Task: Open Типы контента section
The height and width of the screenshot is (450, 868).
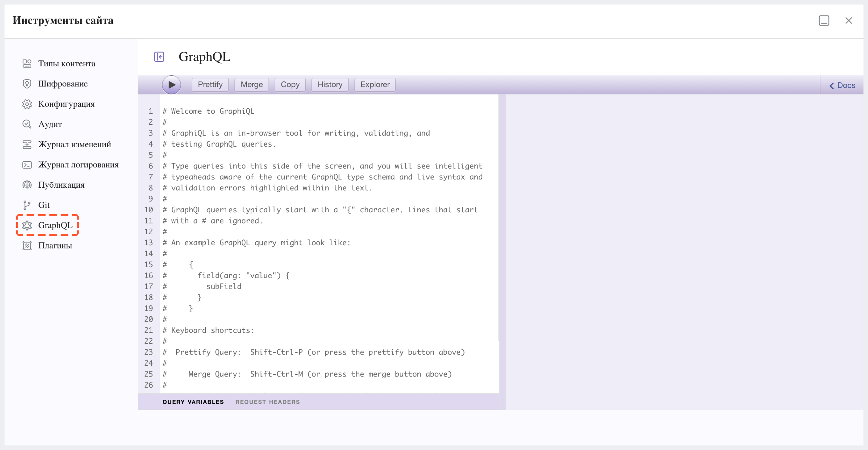Action: click(67, 64)
